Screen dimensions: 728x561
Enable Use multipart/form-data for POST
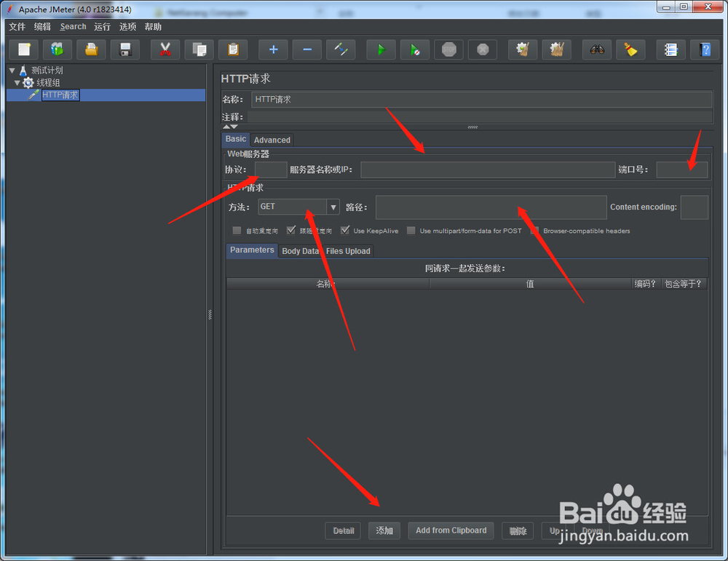411,231
